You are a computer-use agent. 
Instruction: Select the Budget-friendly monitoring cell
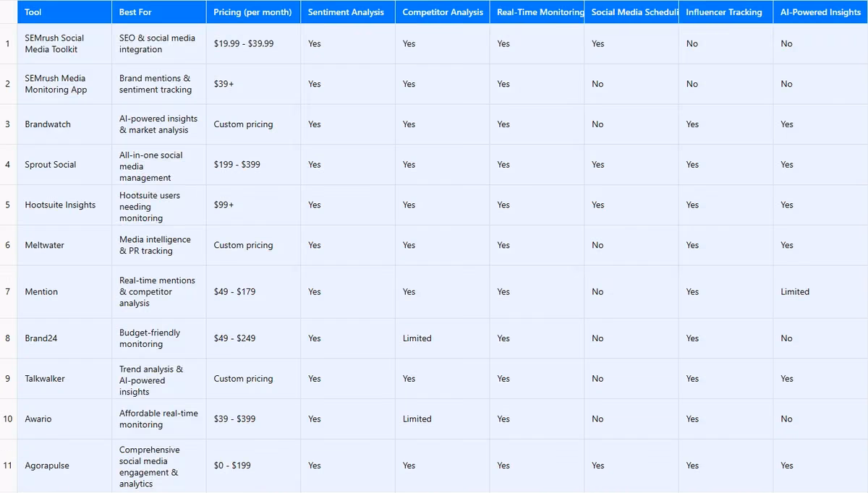pos(159,338)
